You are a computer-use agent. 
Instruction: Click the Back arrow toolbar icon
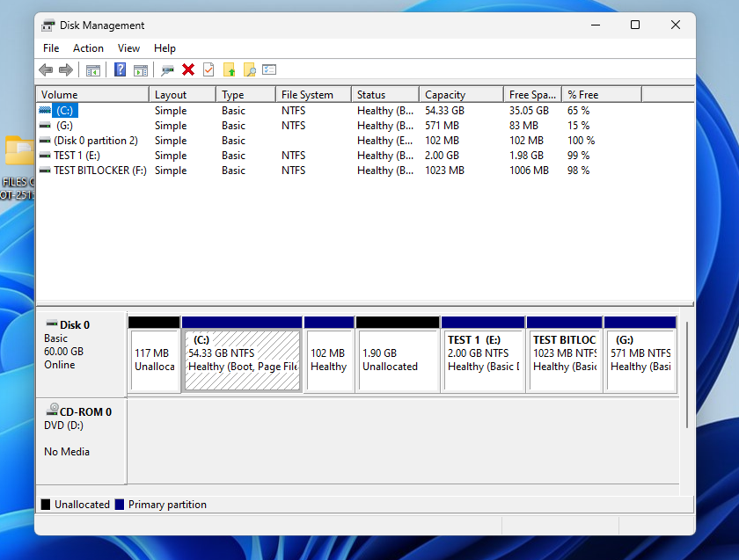(x=46, y=70)
